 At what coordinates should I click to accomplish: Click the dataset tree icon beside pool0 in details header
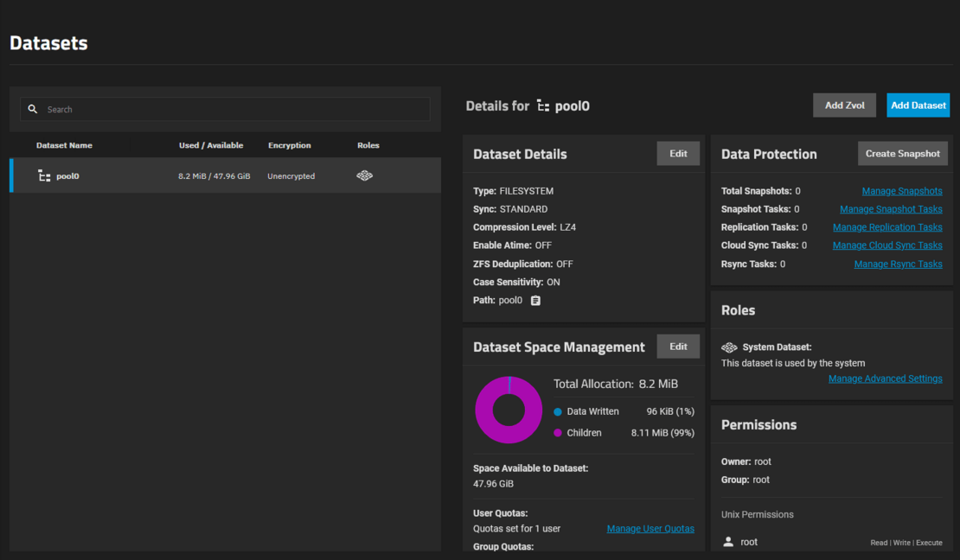pyautogui.click(x=543, y=106)
